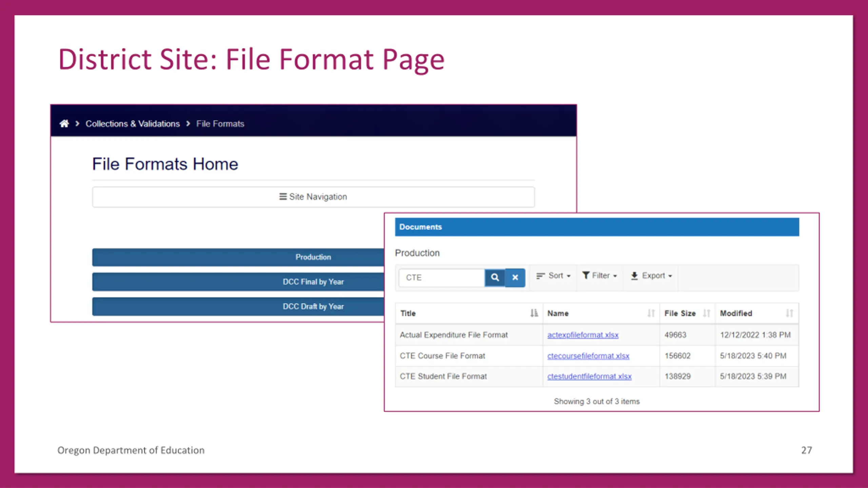868x488 pixels.
Task: Open the Export dropdown
Action: point(651,276)
